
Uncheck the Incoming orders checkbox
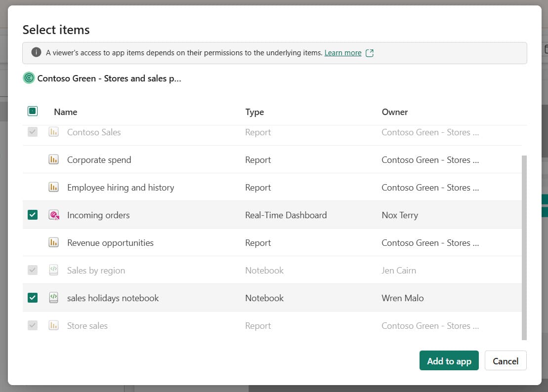(x=33, y=215)
